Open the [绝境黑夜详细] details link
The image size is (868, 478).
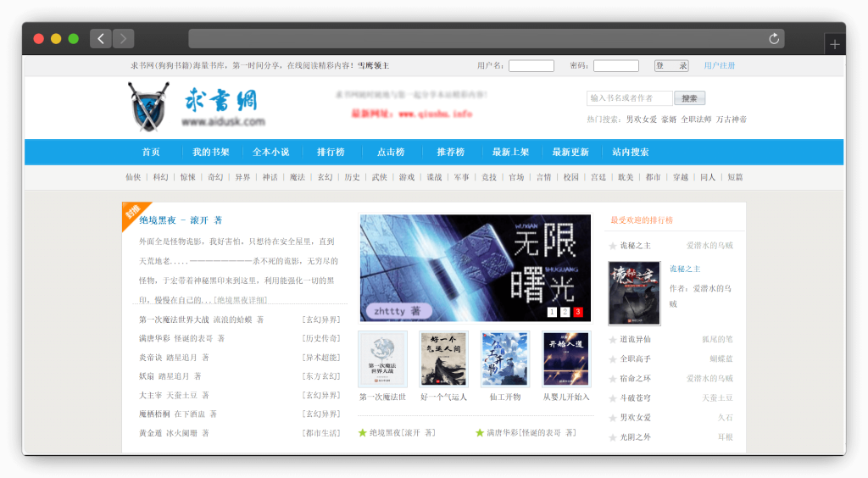point(240,300)
